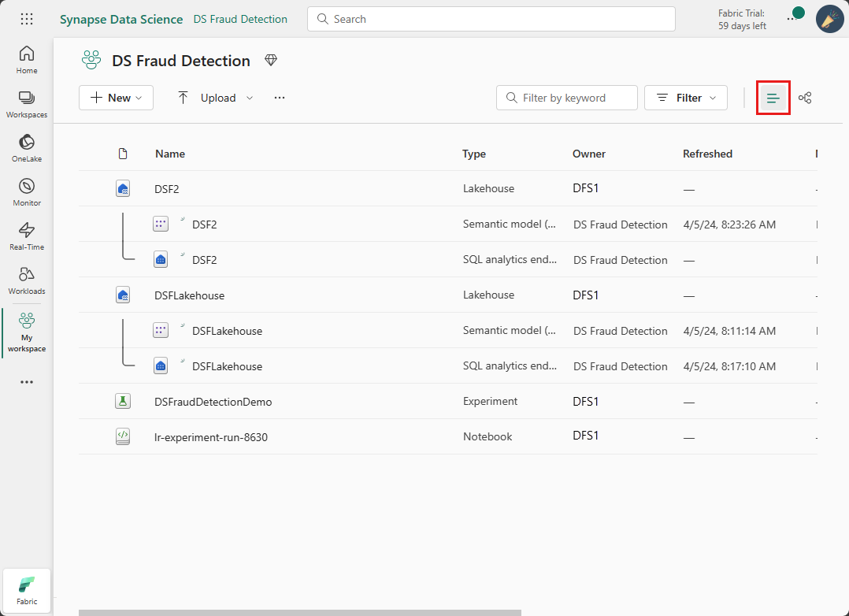Click the DSFLakehouse SQL endpoint icon

pyautogui.click(x=161, y=366)
